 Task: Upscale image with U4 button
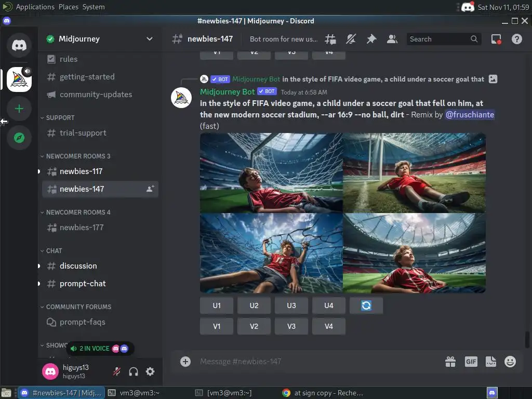(x=328, y=305)
